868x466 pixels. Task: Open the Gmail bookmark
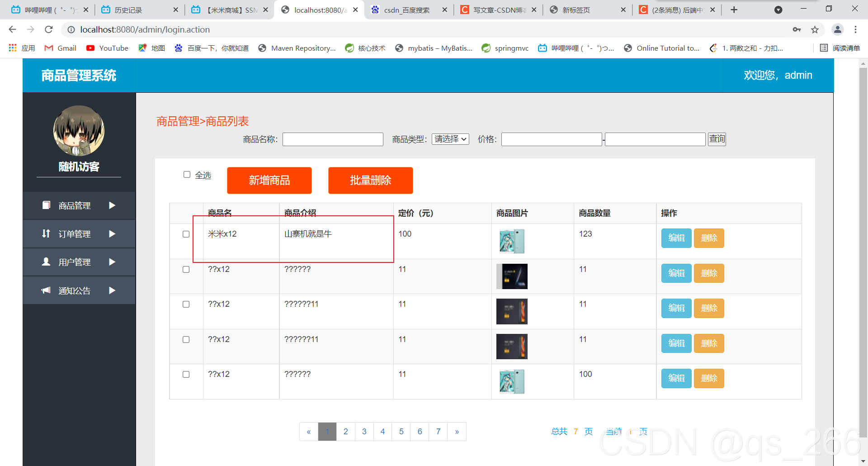pyautogui.click(x=60, y=48)
